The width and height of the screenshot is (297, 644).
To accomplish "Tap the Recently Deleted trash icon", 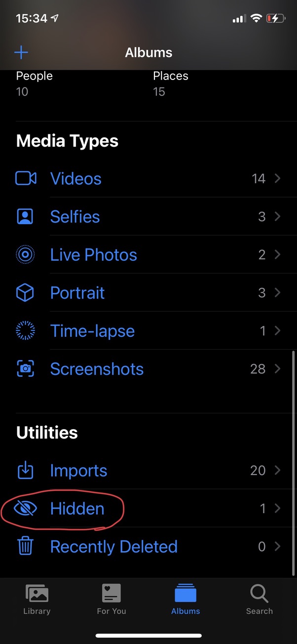I will pyautogui.click(x=25, y=546).
